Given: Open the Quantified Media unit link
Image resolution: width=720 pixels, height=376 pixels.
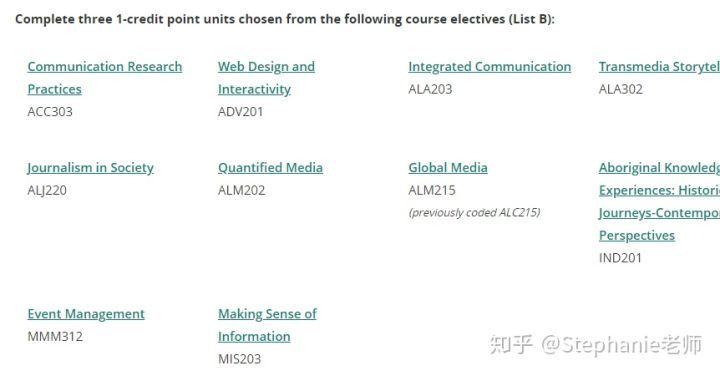Looking at the screenshot, I should [x=270, y=168].
